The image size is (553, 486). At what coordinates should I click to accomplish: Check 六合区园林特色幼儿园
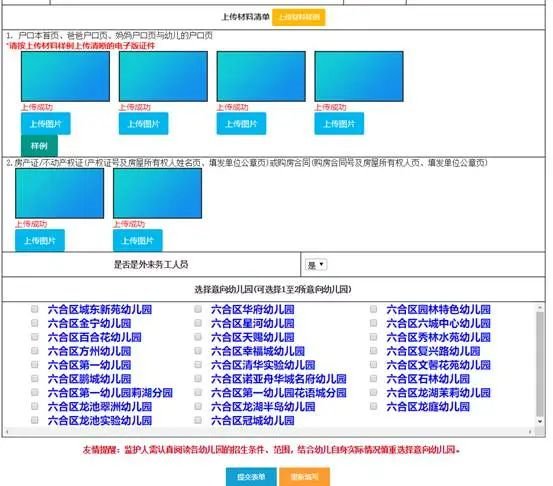[x=373, y=309]
